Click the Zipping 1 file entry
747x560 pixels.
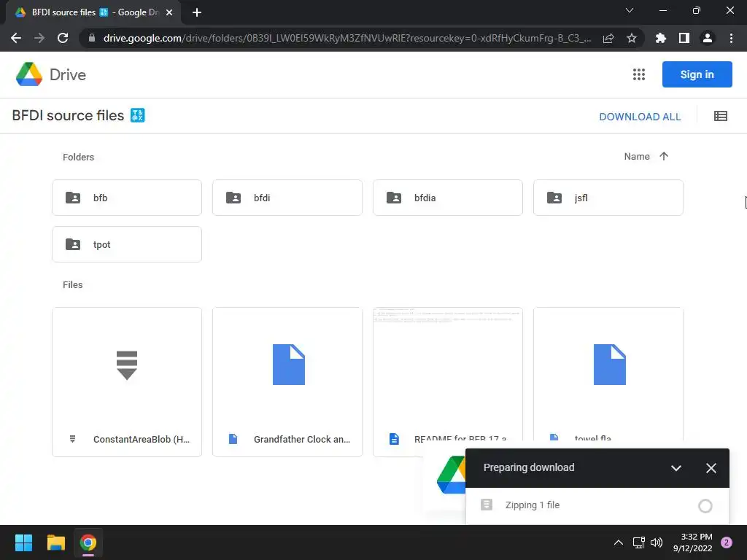tap(597, 506)
